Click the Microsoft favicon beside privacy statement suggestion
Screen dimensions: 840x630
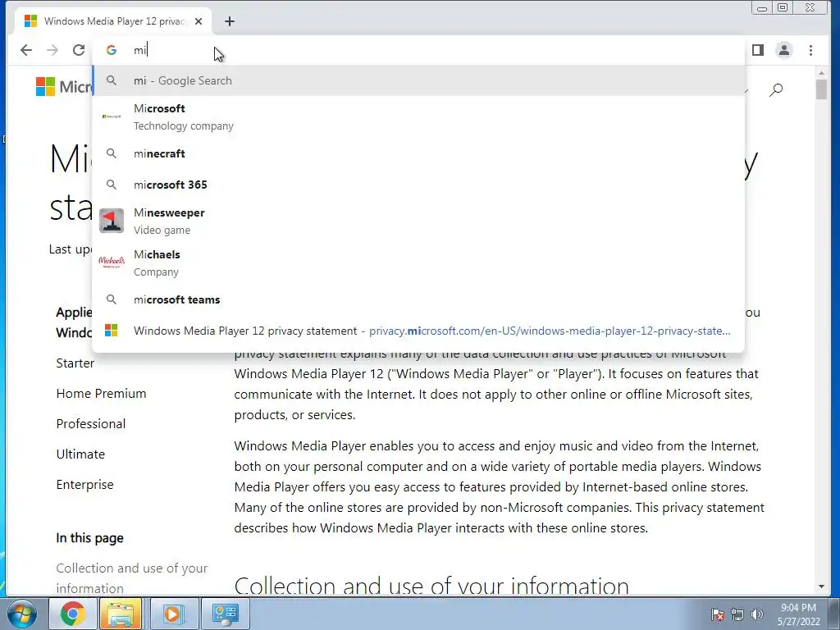112,331
